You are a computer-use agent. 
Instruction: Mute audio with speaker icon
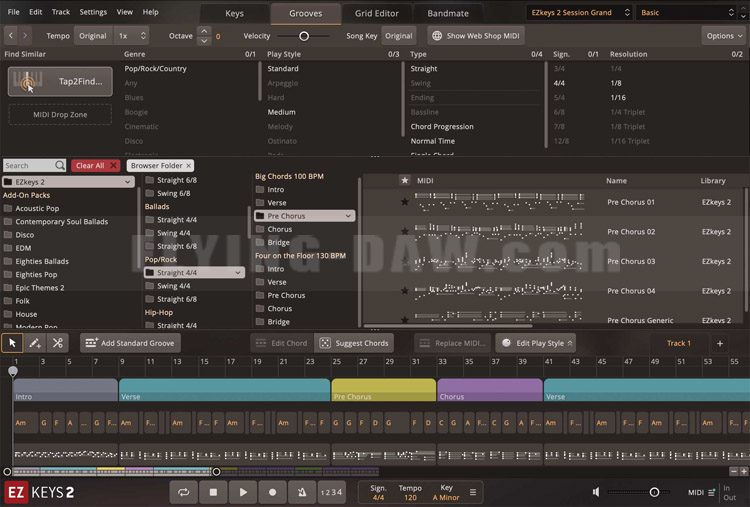[596, 492]
